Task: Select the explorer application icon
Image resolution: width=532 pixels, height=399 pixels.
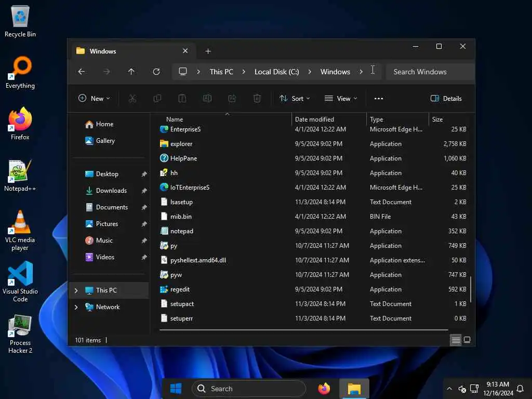Action: click(x=164, y=143)
